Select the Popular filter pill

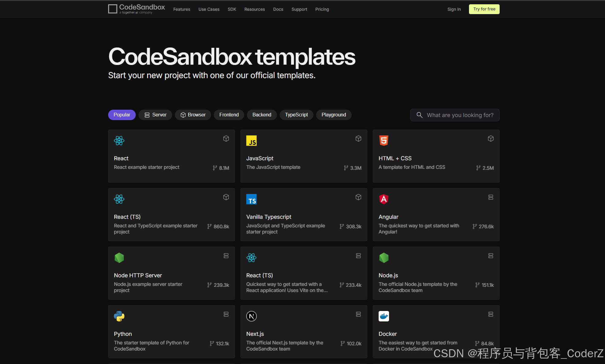tap(122, 115)
